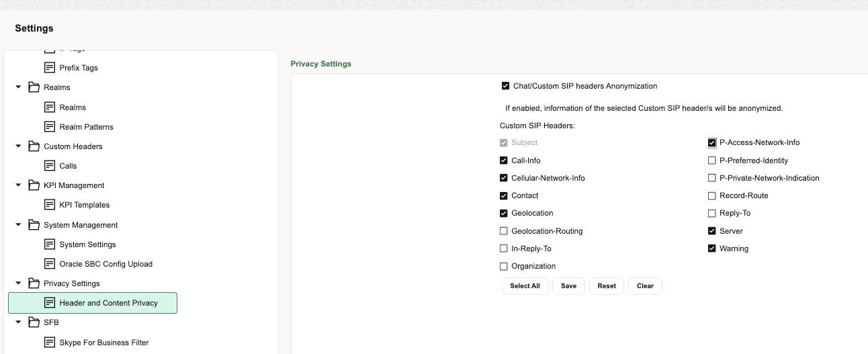This screenshot has height=354, width=868.
Task: Toggle Chat/Custom SIP headers Anonymization
Action: coord(506,86)
